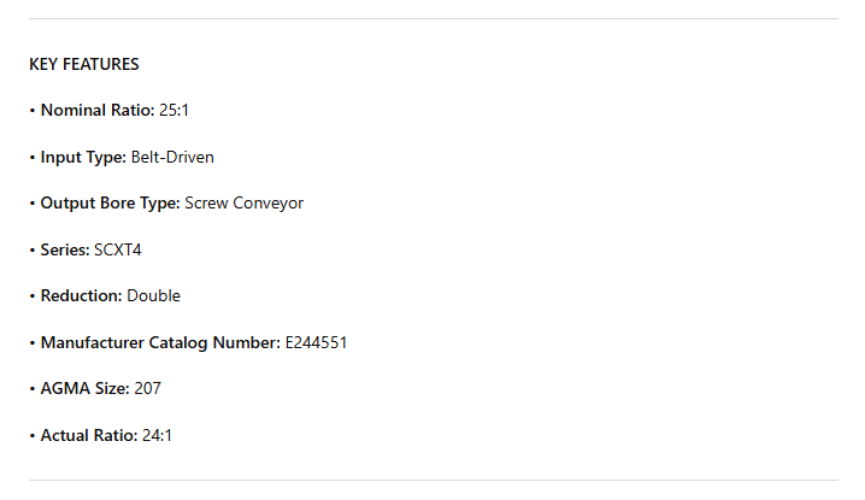
Task: Select the Double reduction value
Action: point(154,296)
